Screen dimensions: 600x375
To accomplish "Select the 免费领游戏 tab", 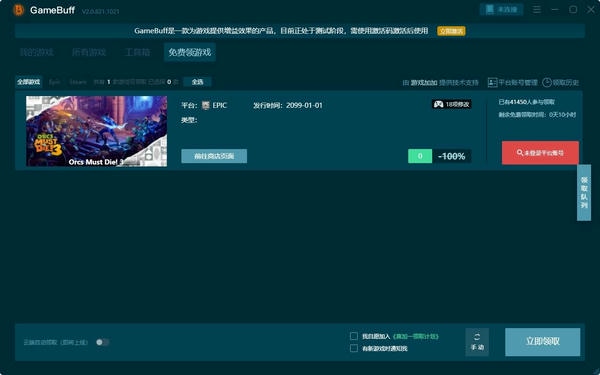I will pyautogui.click(x=190, y=52).
